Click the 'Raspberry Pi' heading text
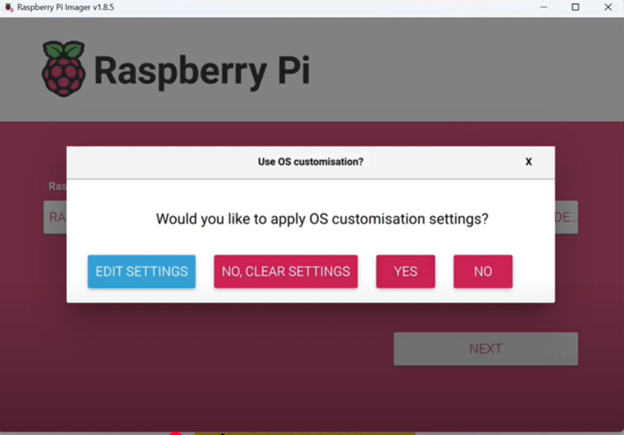624x435 pixels. point(202,71)
